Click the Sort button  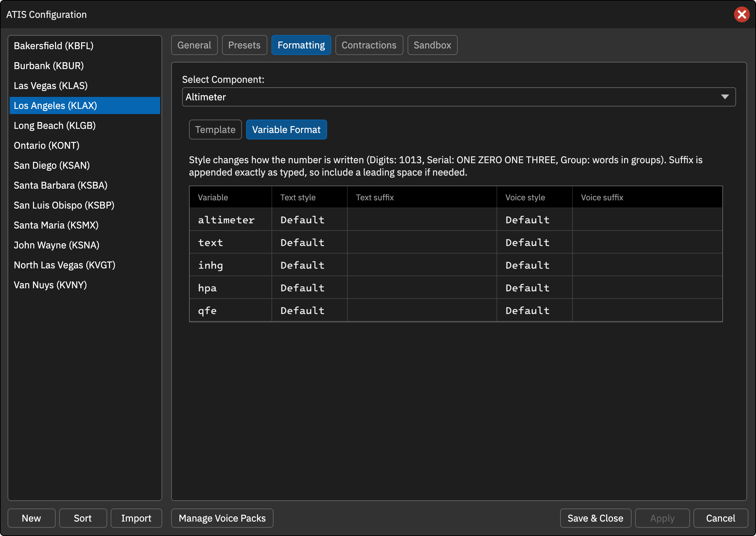tap(83, 518)
